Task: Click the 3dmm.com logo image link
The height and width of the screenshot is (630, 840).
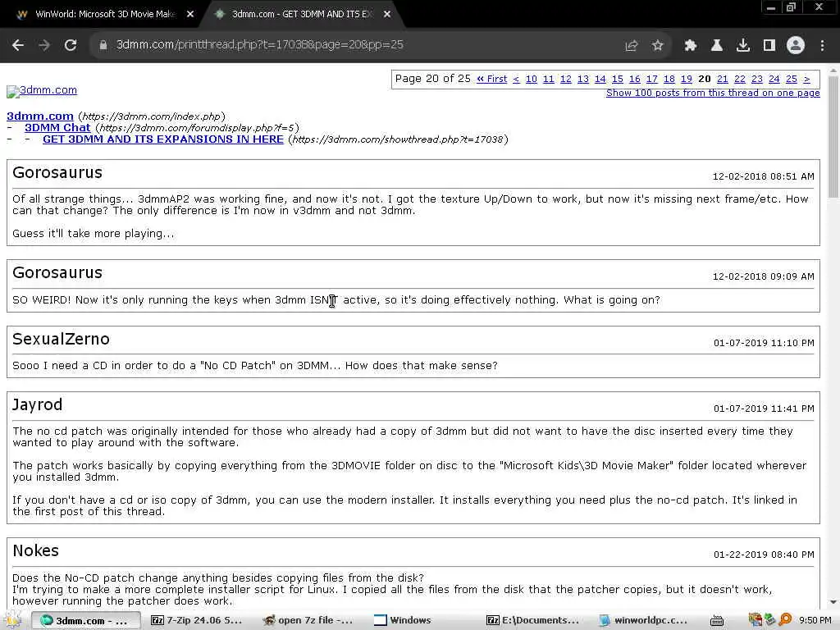Action: pos(42,90)
